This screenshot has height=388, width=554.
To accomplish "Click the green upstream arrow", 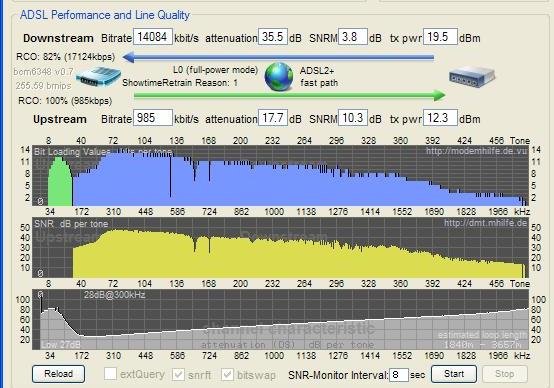I will [290, 95].
